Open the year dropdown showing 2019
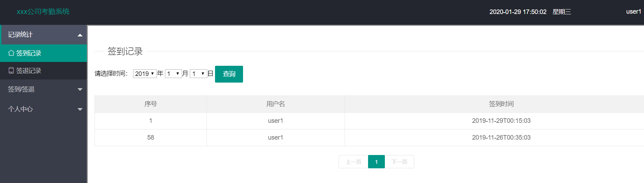Screen dimensions: 644x183 point(145,73)
